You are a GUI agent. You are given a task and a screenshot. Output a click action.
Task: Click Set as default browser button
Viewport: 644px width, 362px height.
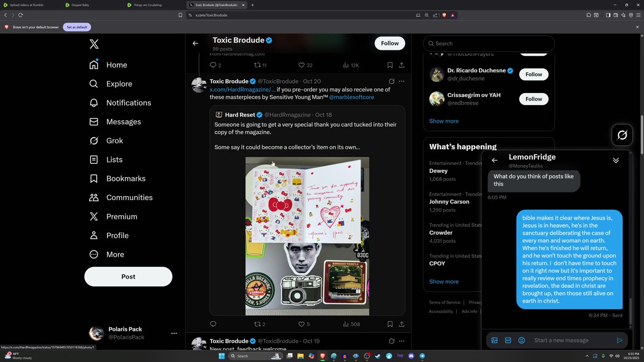click(77, 27)
